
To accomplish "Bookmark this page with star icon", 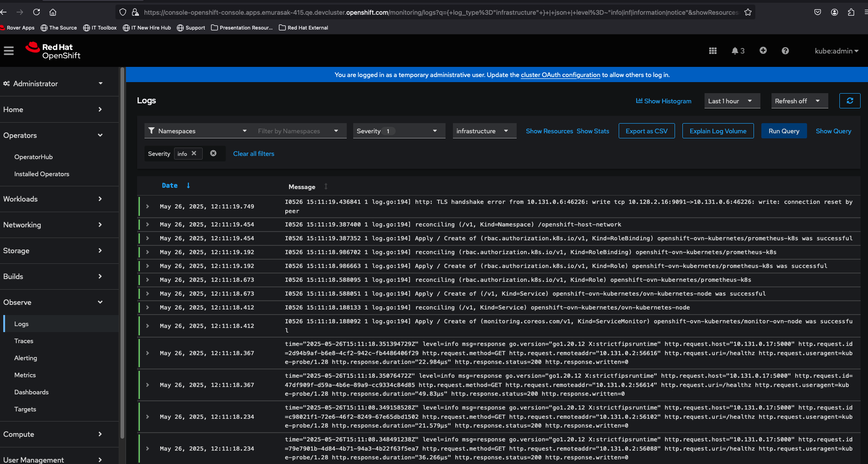I will pos(748,12).
